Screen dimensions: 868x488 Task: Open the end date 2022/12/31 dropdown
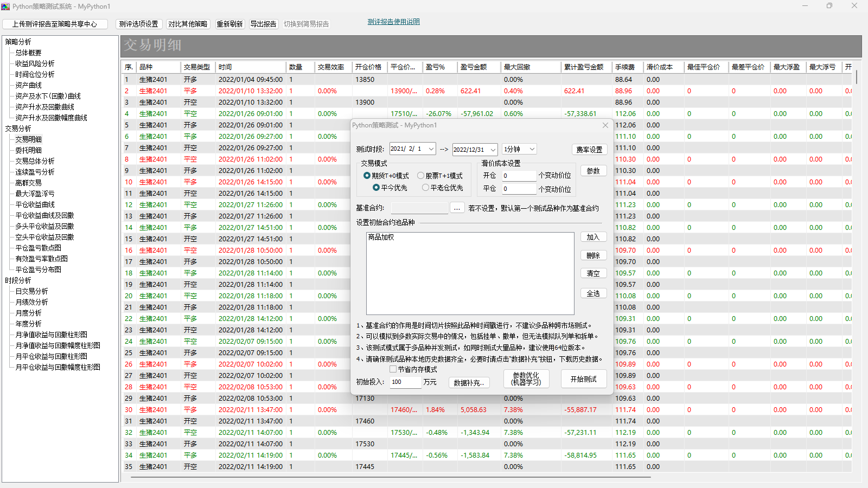[x=493, y=150]
